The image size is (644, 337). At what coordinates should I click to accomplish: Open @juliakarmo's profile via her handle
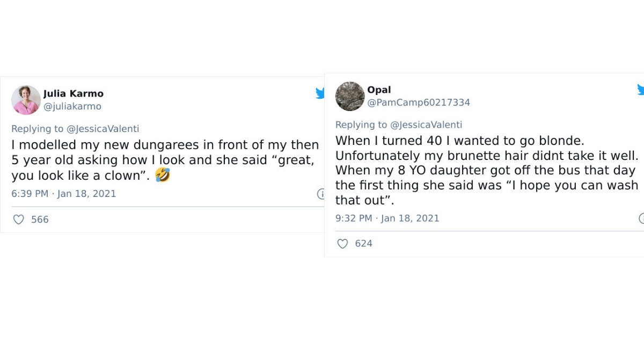tap(72, 106)
